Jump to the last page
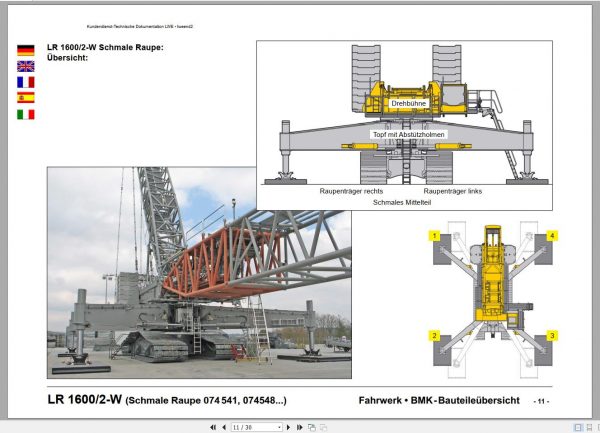Viewport: 600px width, 433px height. [x=300, y=427]
